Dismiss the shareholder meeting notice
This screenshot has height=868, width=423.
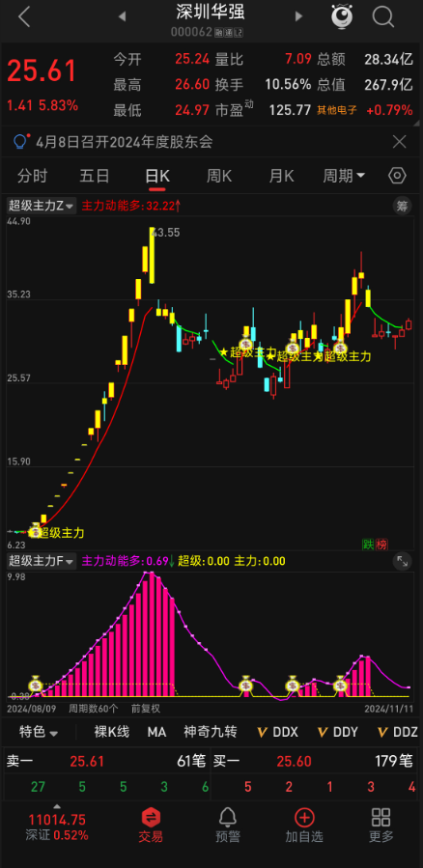pyautogui.click(x=399, y=142)
